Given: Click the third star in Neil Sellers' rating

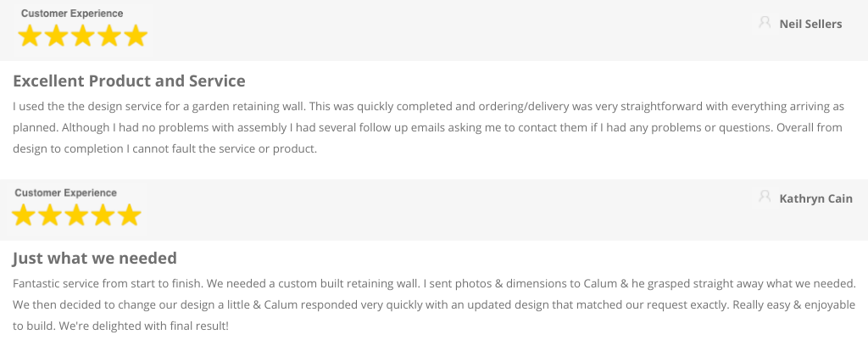Looking at the screenshot, I should [x=82, y=36].
